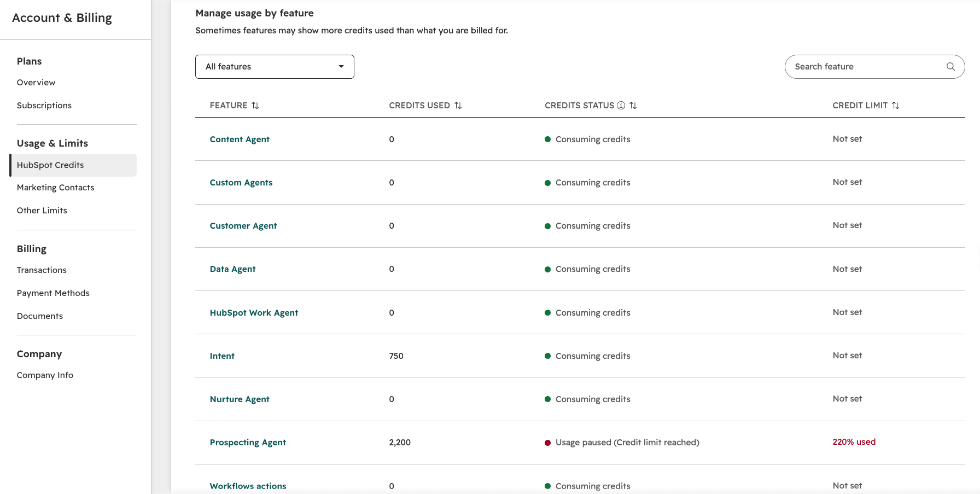Go to Subscriptions
Image resolution: width=980 pixels, height=494 pixels.
(44, 106)
